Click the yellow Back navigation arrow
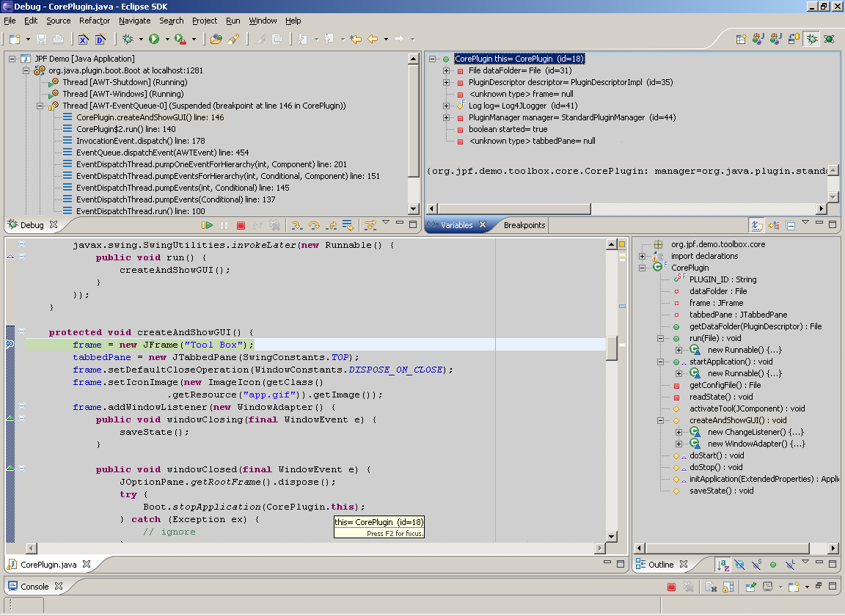The image size is (845, 616). point(373,39)
